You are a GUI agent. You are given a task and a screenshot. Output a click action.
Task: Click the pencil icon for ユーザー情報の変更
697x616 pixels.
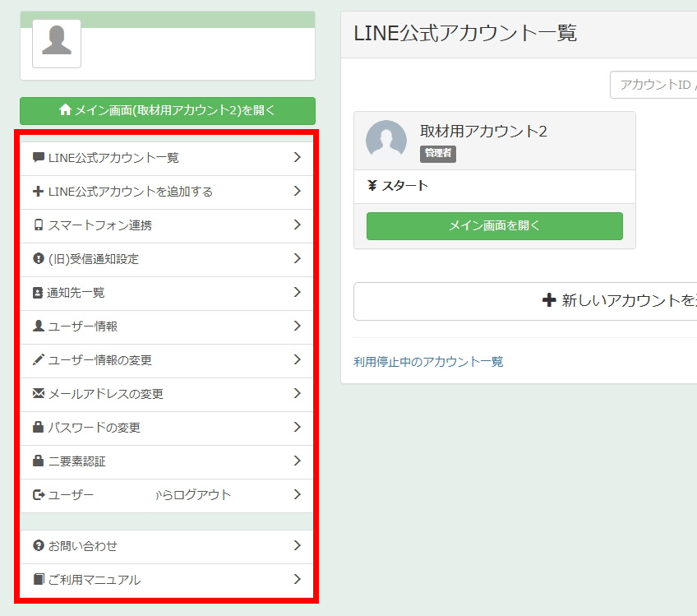tap(38, 360)
